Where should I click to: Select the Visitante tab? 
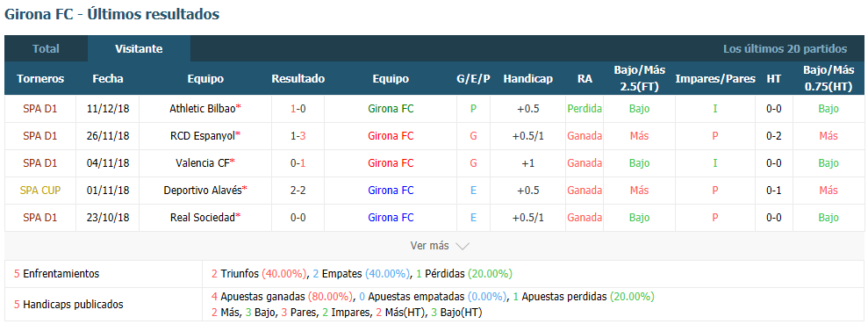tap(139, 49)
